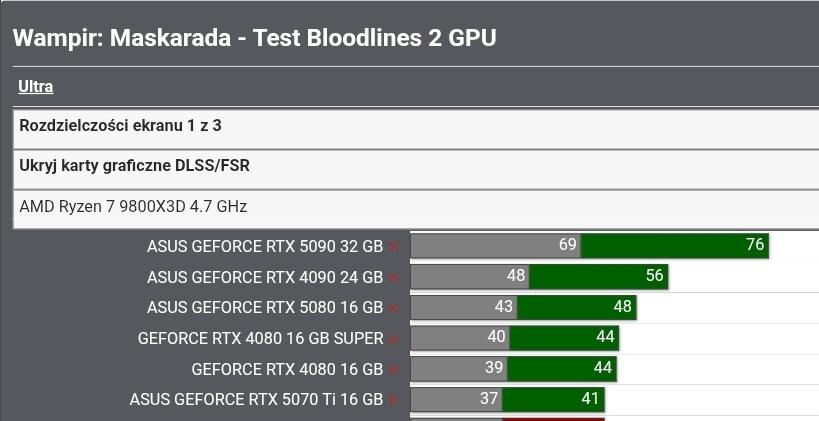Image resolution: width=819 pixels, height=421 pixels.
Task: Click RTX 5070 Ti green bar showing 41
Action: click(x=552, y=399)
